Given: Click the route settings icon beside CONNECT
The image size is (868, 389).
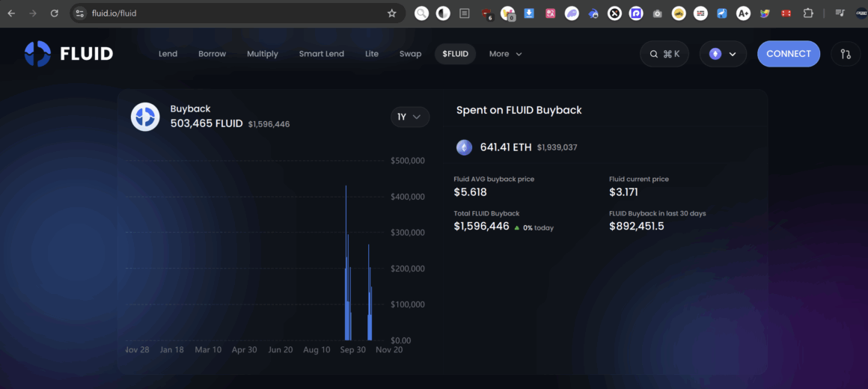Looking at the screenshot, I should [846, 54].
